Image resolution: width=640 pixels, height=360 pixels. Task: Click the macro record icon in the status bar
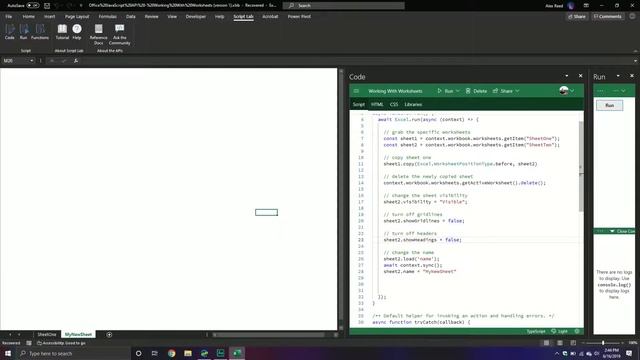click(29, 343)
